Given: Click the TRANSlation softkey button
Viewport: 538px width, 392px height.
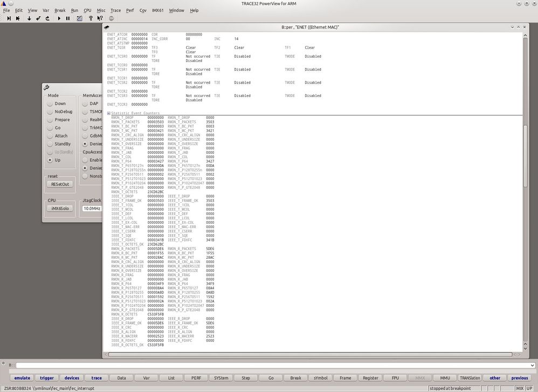Looking at the screenshot, I should click(470, 378).
